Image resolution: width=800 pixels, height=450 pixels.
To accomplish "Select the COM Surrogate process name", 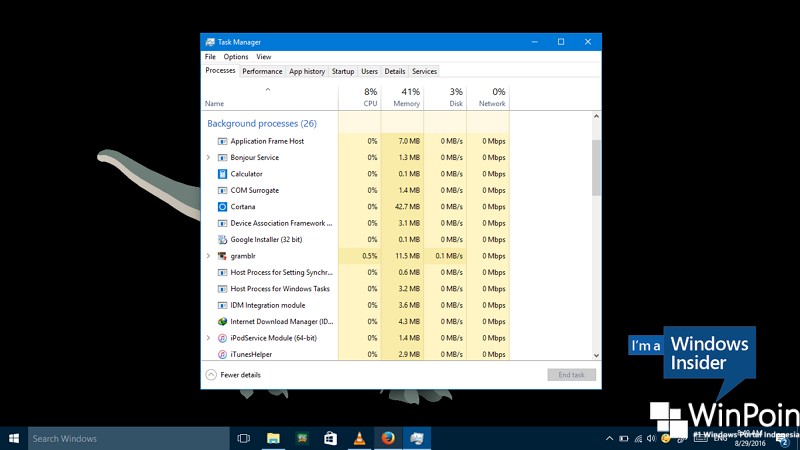I will 255,190.
